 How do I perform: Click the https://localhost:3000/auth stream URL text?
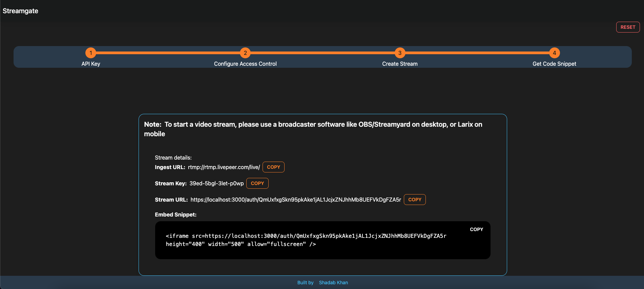click(296, 200)
